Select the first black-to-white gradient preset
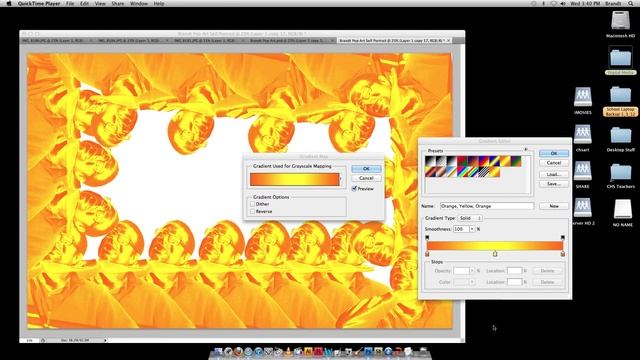The height and width of the screenshot is (360, 640). pos(431,161)
